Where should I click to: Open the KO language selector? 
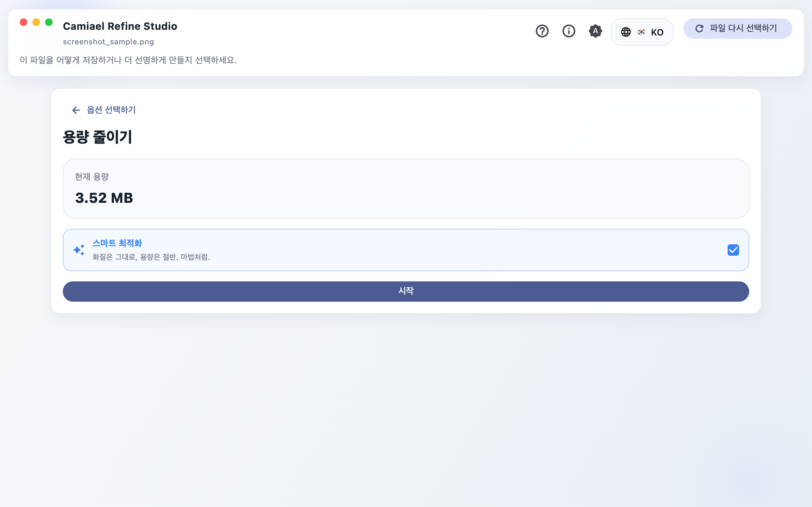[x=642, y=32]
